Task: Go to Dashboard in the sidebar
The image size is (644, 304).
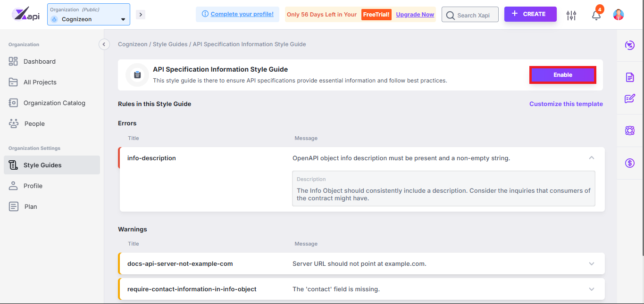Action: [x=39, y=61]
